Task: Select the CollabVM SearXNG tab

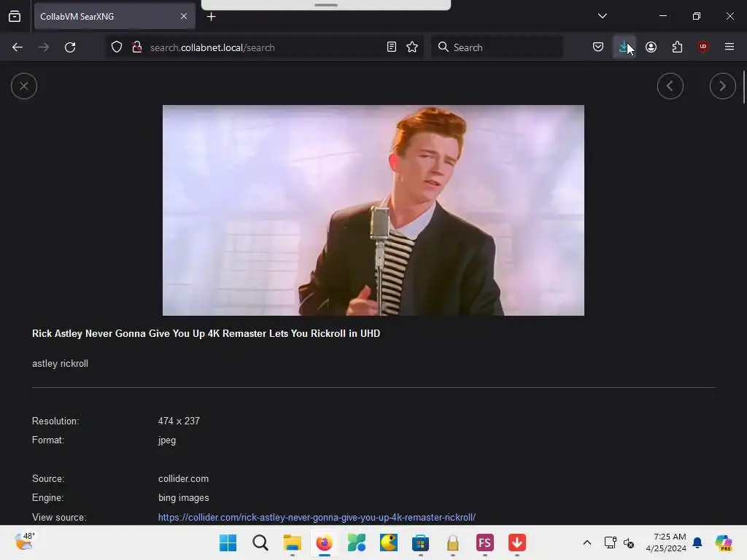Action: [115, 16]
